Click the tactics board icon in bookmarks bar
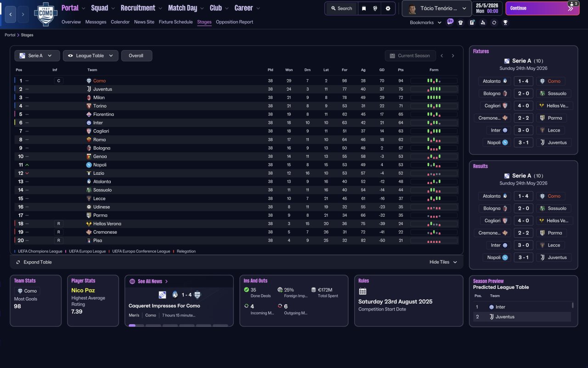This screenshot has width=588, height=368. (472, 23)
